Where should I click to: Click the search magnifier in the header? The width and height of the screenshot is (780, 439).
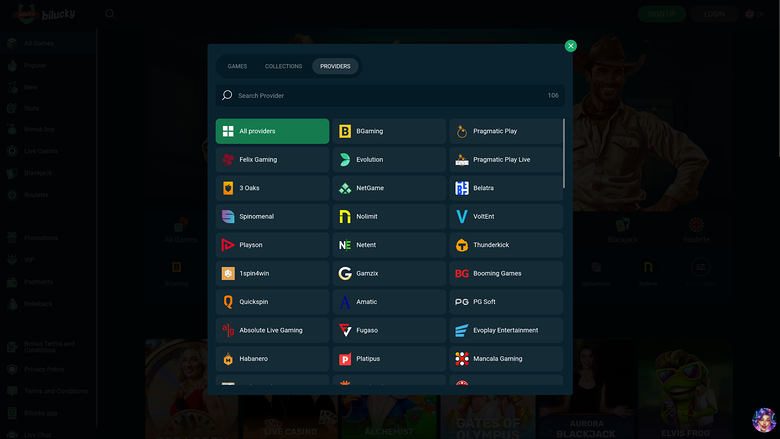coord(110,14)
